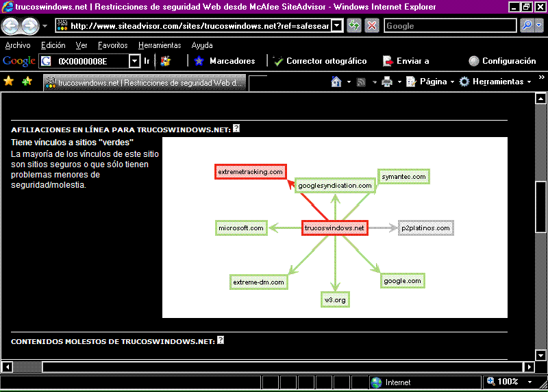Screen dimensions: 548x392
Task: Click the horizontal scrollbar left arrow
Action: tap(8, 367)
